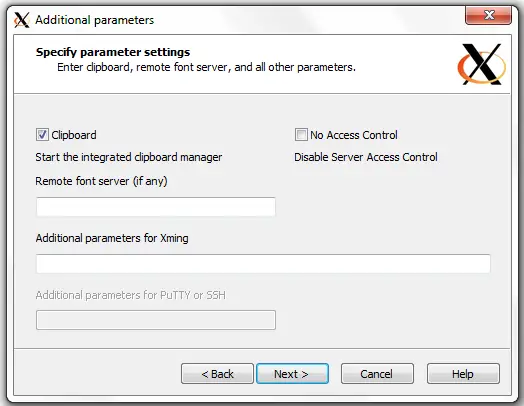This screenshot has width=524, height=406.
Task: Click the No Access Control label text
Action: click(354, 135)
